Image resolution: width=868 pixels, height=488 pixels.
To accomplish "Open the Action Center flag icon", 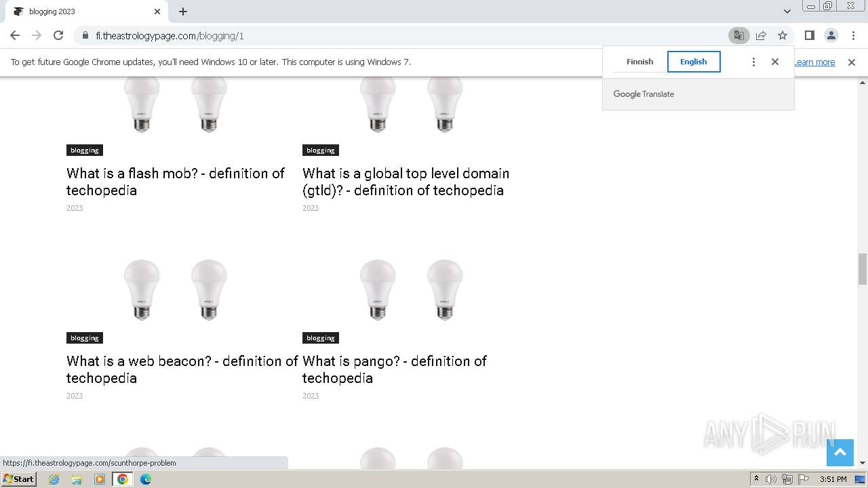I will tap(804, 479).
